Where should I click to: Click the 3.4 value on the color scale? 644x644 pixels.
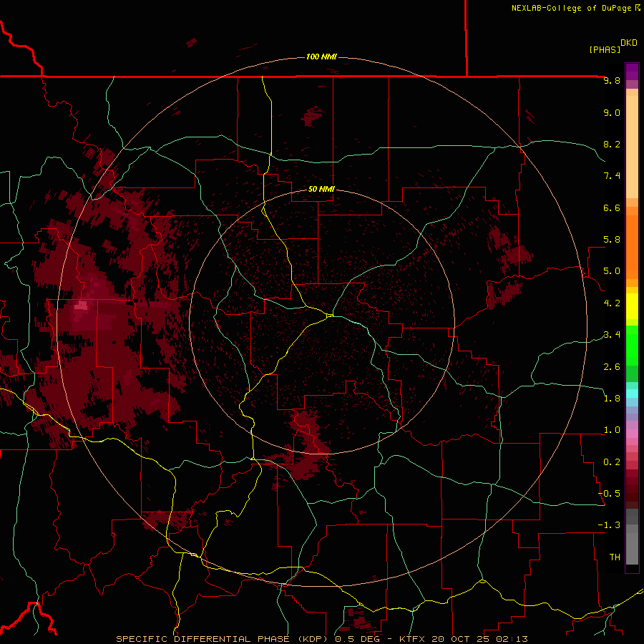(x=612, y=335)
